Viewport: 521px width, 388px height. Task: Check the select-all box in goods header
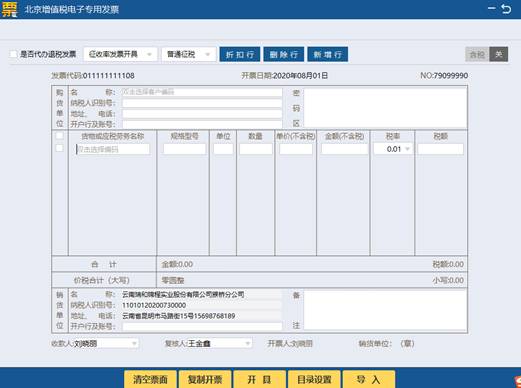59,136
